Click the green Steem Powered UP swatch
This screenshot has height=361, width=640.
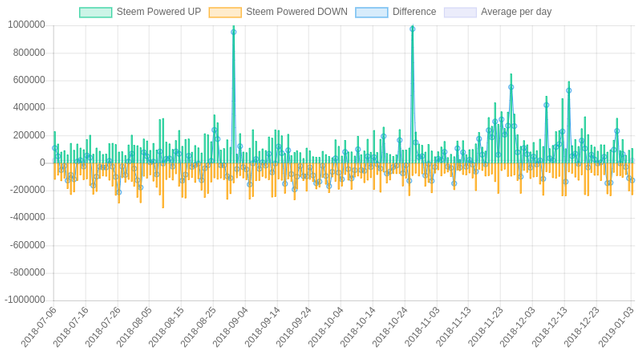pos(96,12)
